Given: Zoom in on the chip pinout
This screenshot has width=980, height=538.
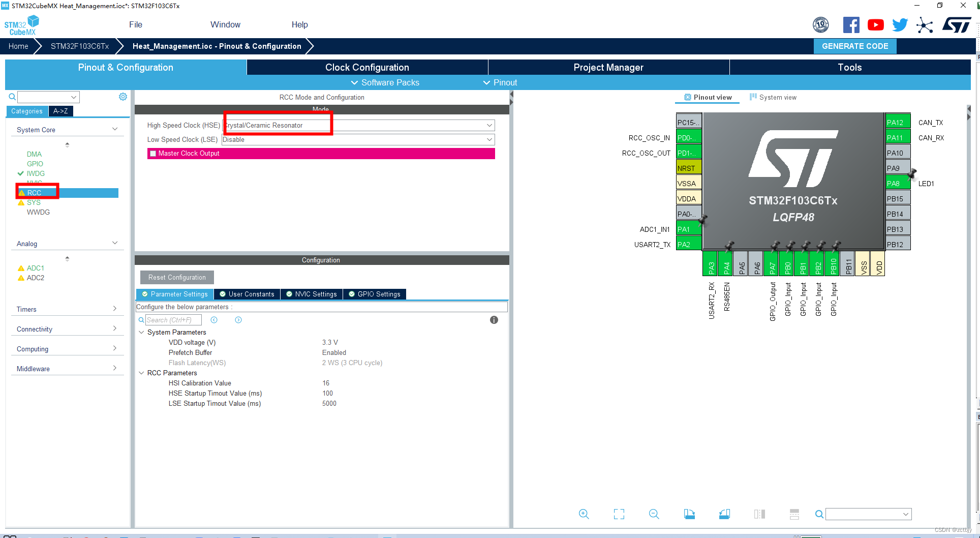Looking at the screenshot, I should (x=584, y=514).
